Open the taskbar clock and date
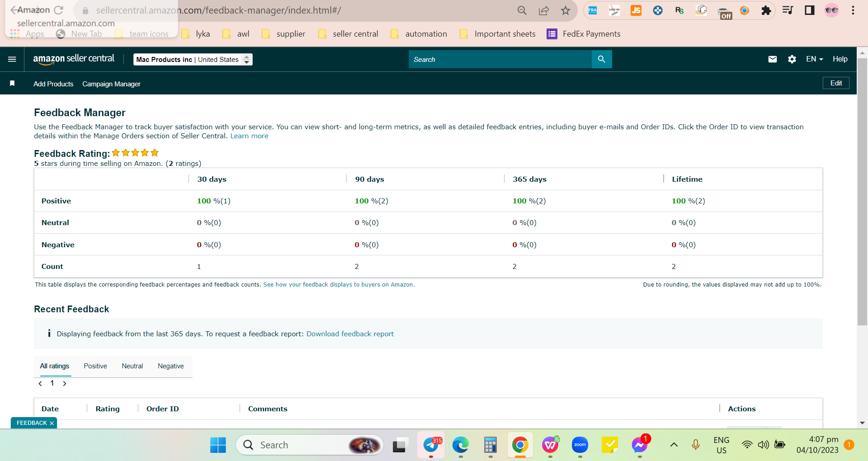Image resolution: width=868 pixels, height=461 pixels. pyautogui.click(x=817, y=445)
